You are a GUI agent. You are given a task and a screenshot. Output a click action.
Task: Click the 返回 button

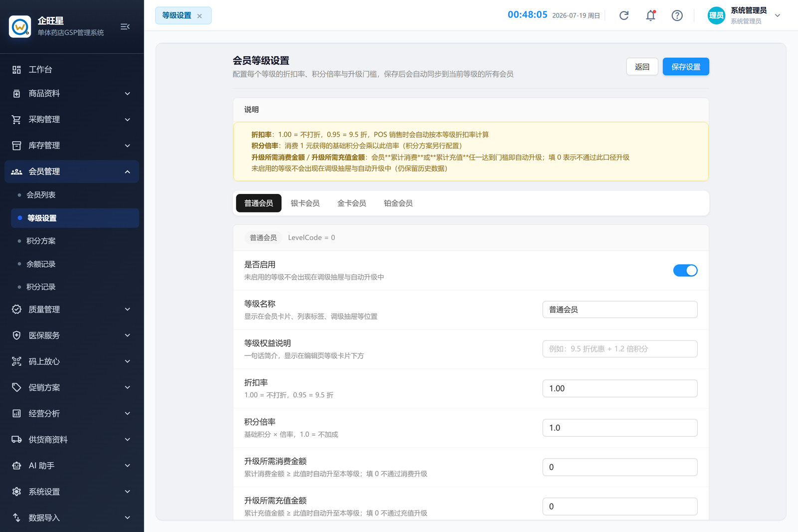642,67
